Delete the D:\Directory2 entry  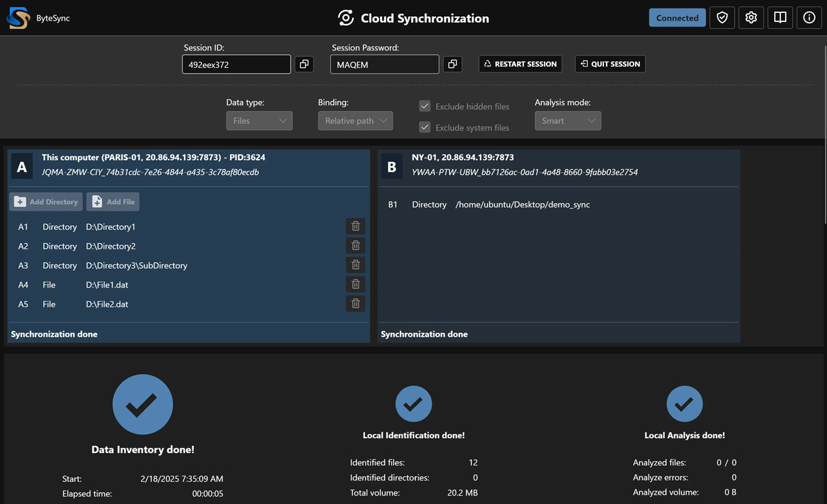355,246
